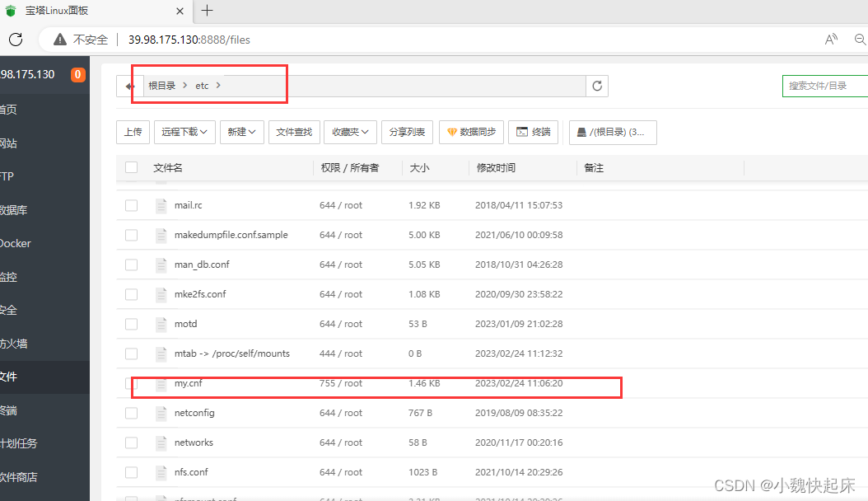The image size is (868, 501).
Task: Select 文件 in the sidebar
Action: [x=44, y=377]
